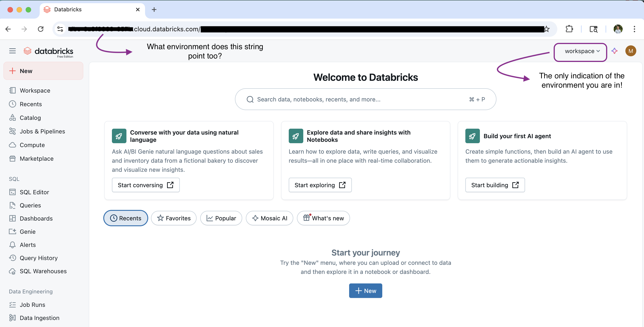
Task: Click the red New button in sidebar
Action: [x=43, y=71]
